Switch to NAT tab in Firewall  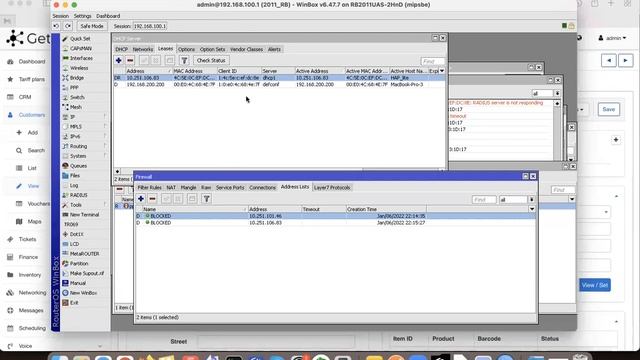pyautogui.click(x=171, y=188)
